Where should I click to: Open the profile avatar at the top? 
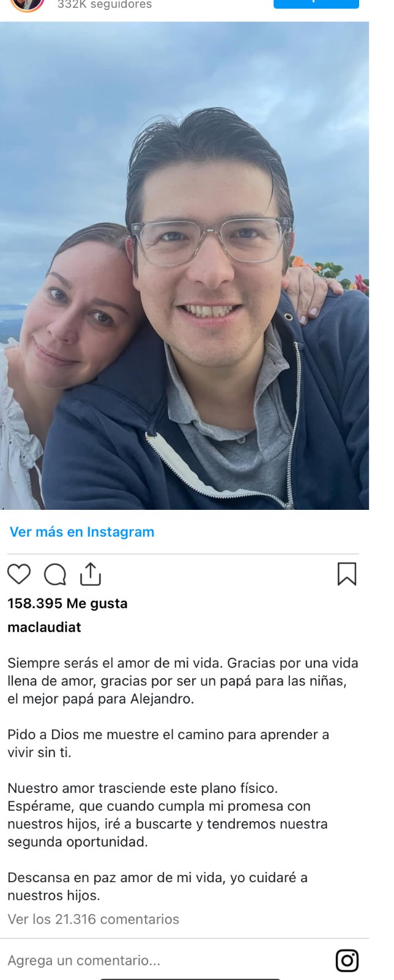coord(28,4)
